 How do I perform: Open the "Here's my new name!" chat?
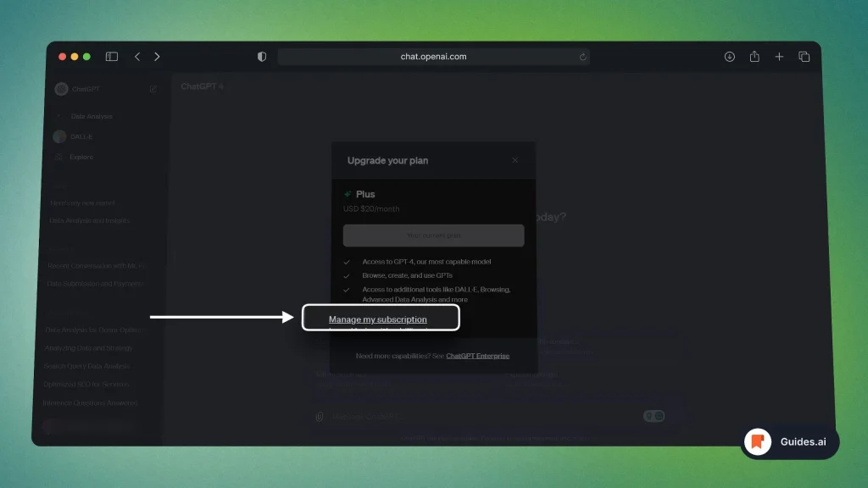point(82,203)
